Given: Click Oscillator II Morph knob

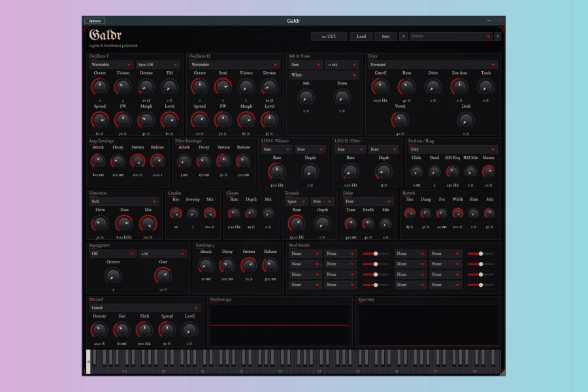Looking at the screenshot, I should click(x=246, y=120).
